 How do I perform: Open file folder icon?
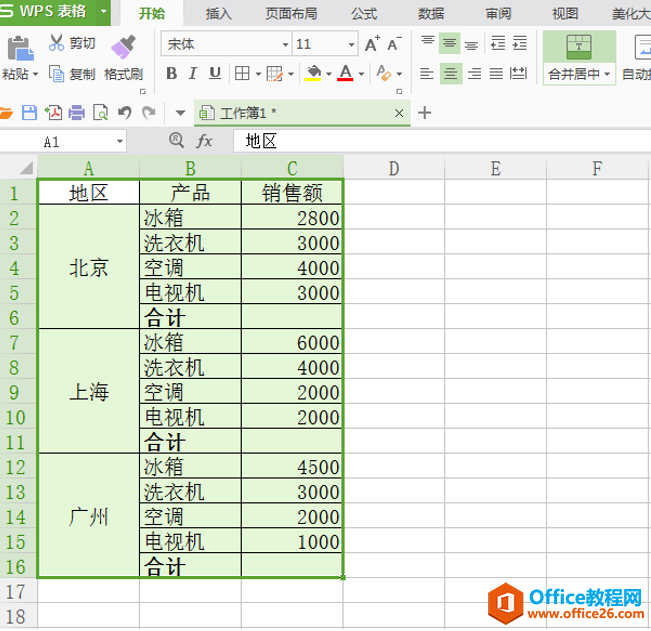click(x=6, y=113)
